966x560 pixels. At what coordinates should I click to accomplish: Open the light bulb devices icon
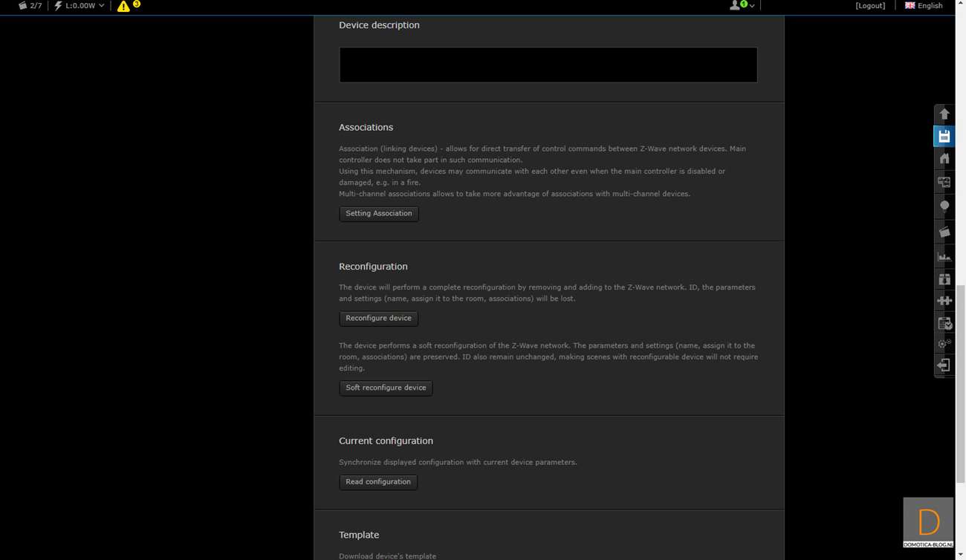pyautogui.click(x=944, y=206)
